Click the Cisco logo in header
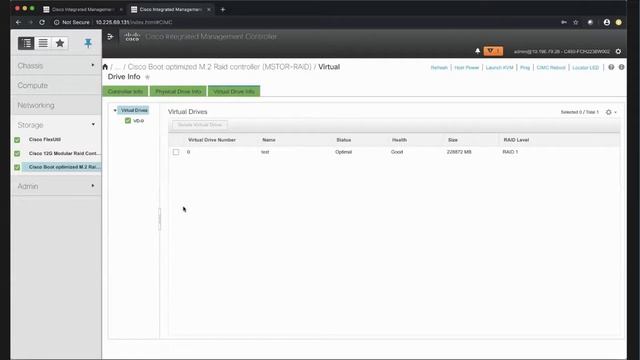Screen dimensions: 640x360 click(132, 37)
